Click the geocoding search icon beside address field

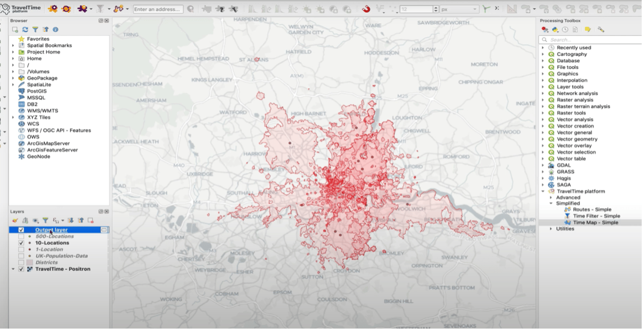coord(190,8)
